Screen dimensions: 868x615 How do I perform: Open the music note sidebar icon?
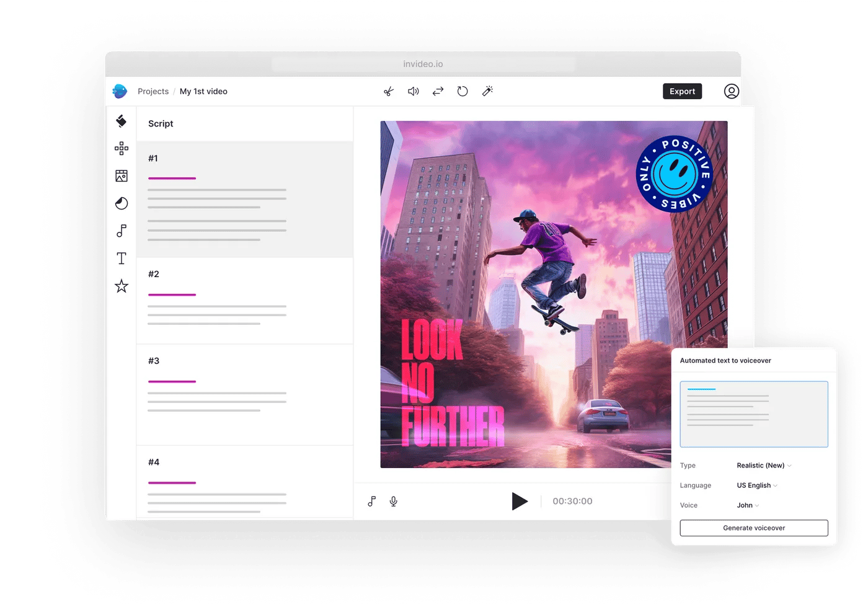point(122,231)
